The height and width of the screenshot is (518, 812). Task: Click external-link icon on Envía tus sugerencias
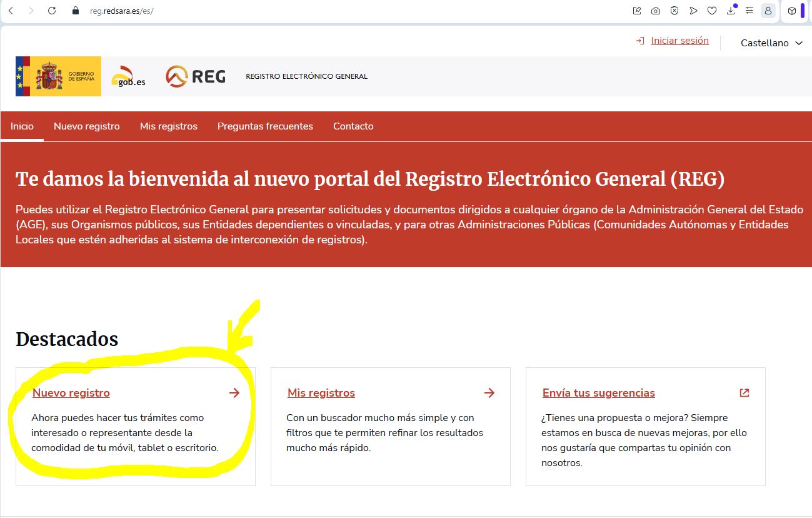click(x=744, y=393)
